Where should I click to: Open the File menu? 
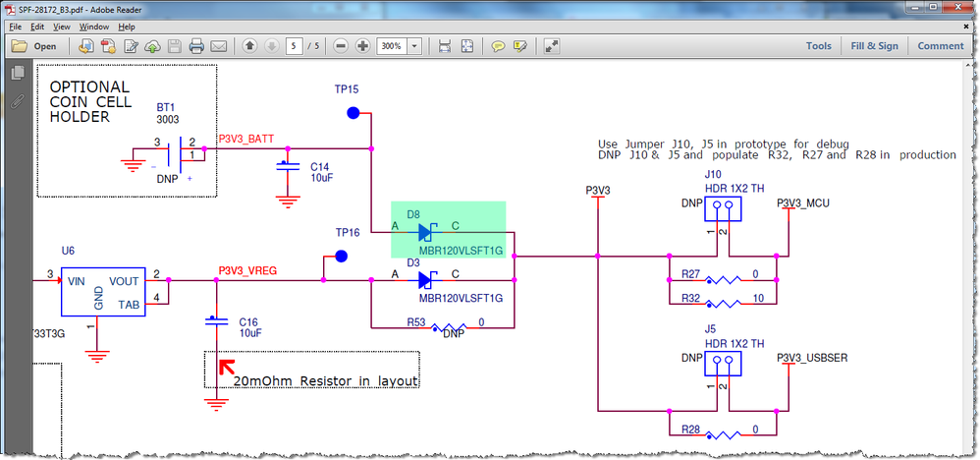pyautogui.click(x=16, y=27)
